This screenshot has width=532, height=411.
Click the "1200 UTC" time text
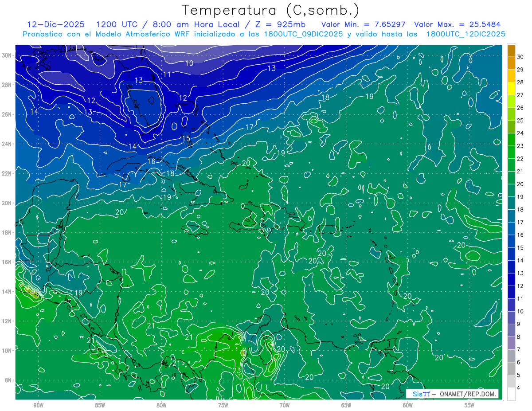tap(117, 24)
